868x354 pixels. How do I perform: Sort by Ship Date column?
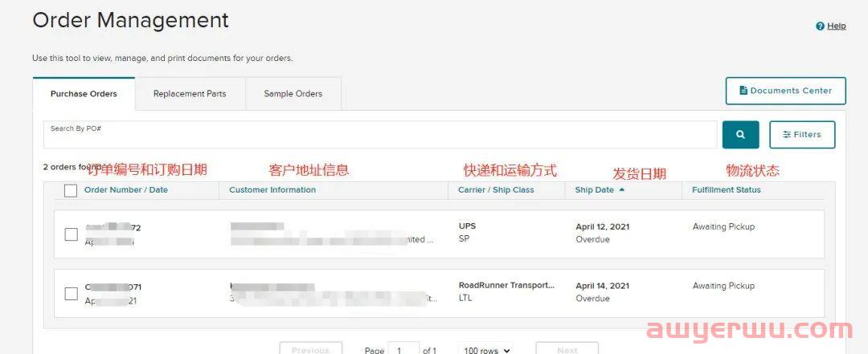click(595, 189)
